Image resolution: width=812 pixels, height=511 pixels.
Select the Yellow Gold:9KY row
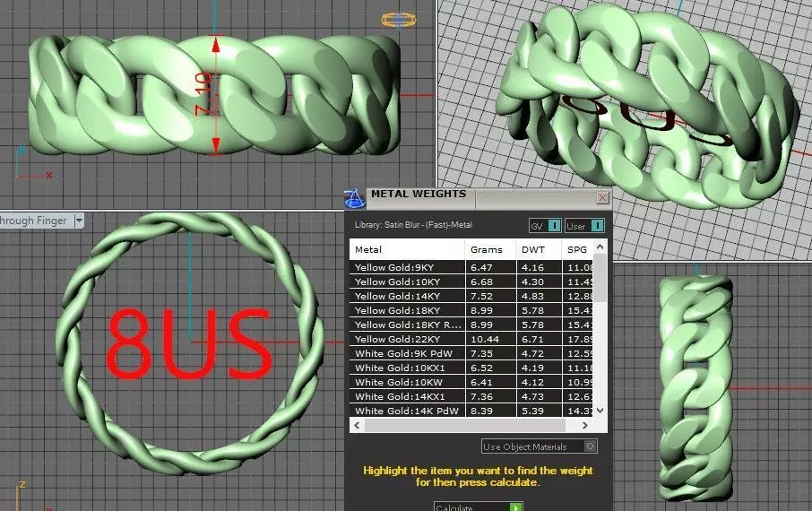pos(471,267)
